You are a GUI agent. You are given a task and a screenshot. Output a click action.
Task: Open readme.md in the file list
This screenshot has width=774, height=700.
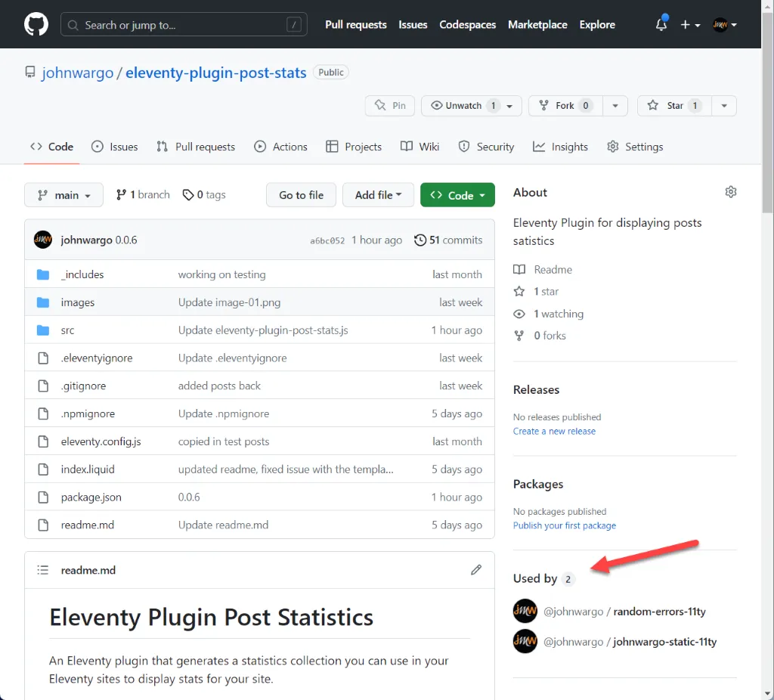(88, 525)
